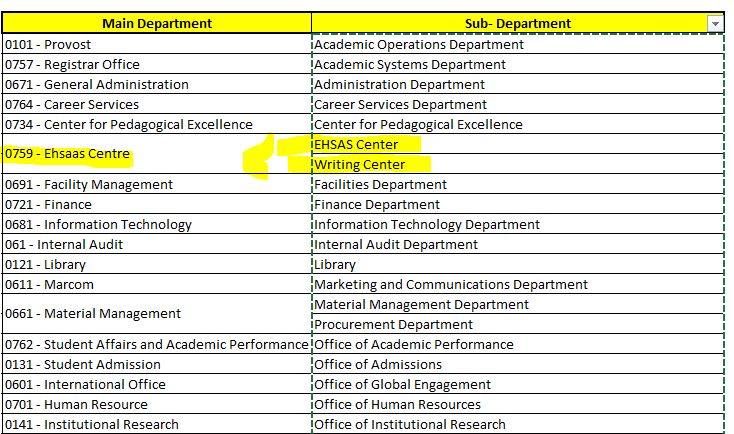Select the Finance Department cell
This screenshot has height=434, width=734.
click(x=518, y=204)
